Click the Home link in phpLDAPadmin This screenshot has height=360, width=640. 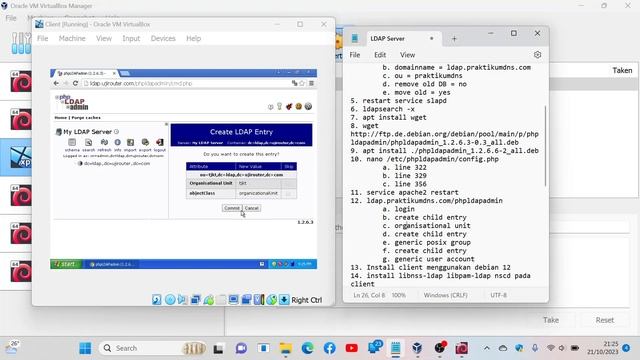pyautogui.click(x=60, y=118)
